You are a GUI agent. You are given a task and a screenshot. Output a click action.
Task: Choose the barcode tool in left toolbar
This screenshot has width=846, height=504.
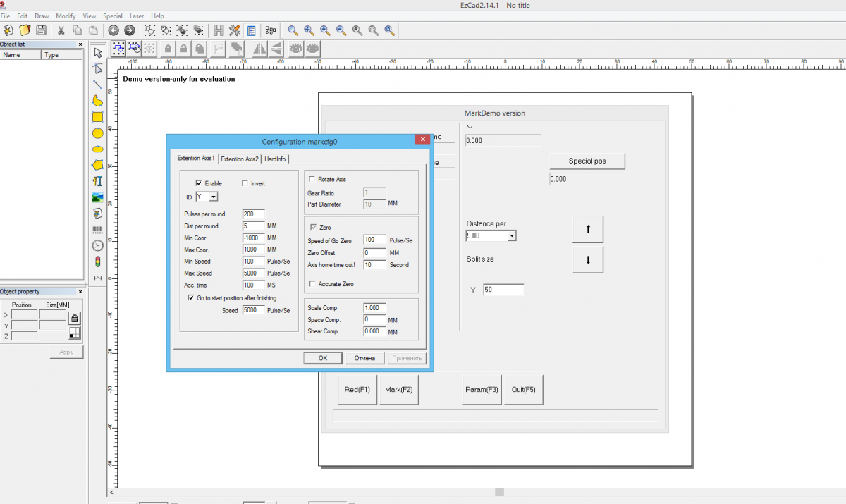pyautogui.click(x=98, y=229)
